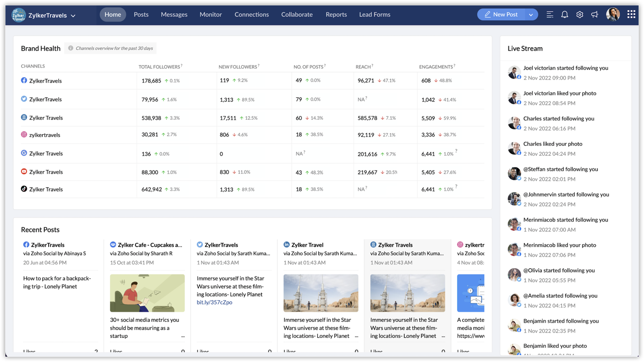Open the Monitor tab

(x=211, y=15)
